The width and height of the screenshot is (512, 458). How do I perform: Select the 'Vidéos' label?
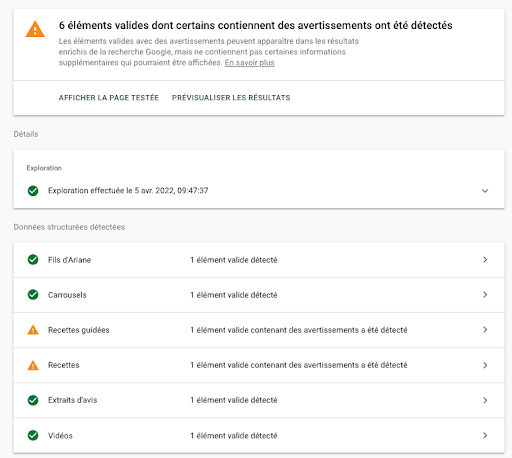(60, 436)
